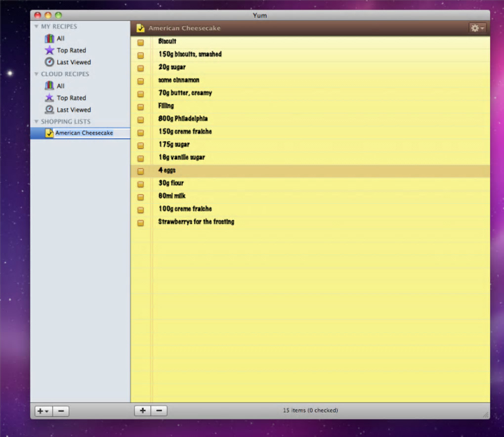Open Top Rated under Cloud Recipes

(x=71, y=98)
